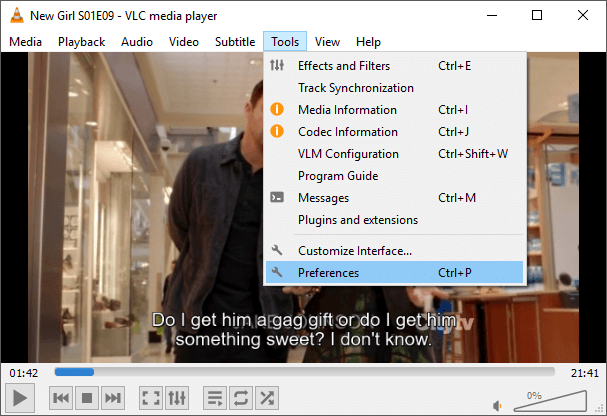Image resolution: width=607 pixels, height=416 pixels.
Task: Select Track Synchronization
Action: point(394,88)
